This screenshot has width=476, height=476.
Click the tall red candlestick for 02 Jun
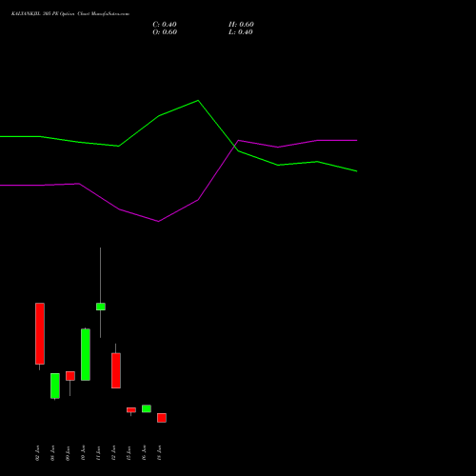[x=40, y=333]
